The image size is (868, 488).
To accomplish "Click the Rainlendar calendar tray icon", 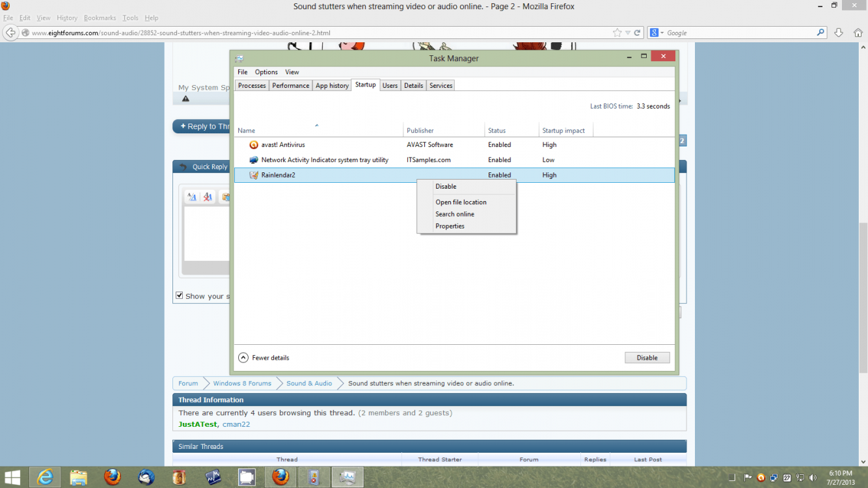I will tap(787, 478).
